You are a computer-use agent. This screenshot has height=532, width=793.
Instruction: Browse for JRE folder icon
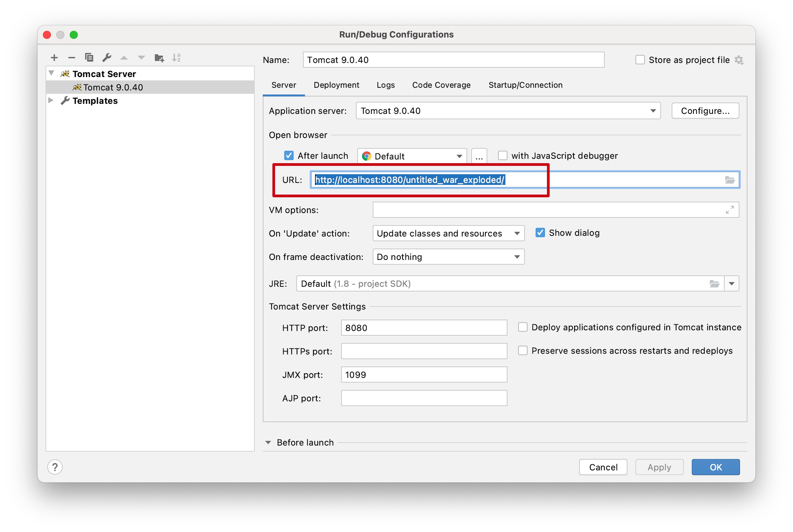click(715, 284)
